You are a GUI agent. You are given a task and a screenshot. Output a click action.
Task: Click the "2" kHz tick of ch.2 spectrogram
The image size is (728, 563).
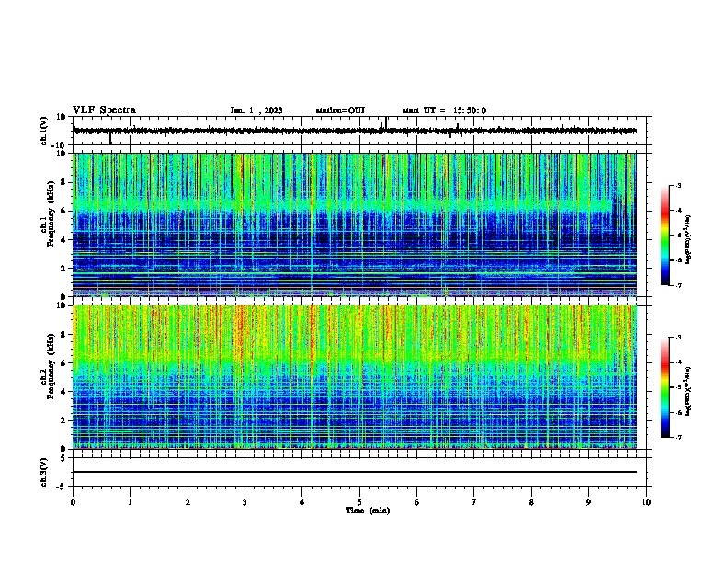point(64,420)
